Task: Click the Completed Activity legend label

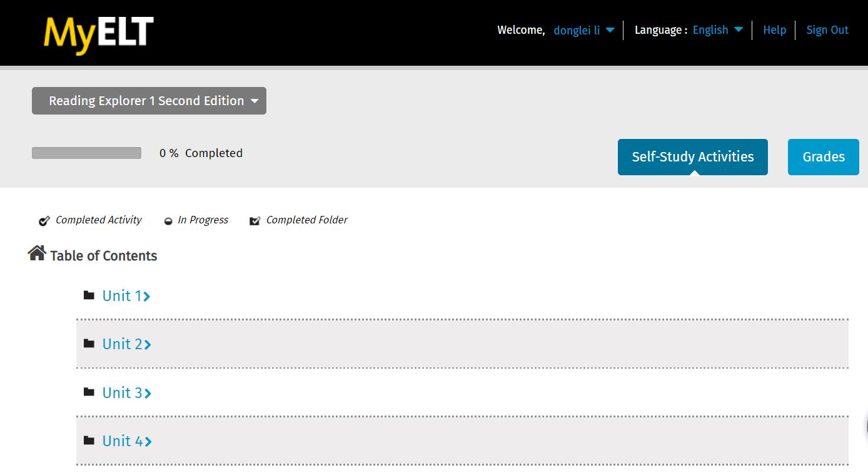Action: click(99, 220)
